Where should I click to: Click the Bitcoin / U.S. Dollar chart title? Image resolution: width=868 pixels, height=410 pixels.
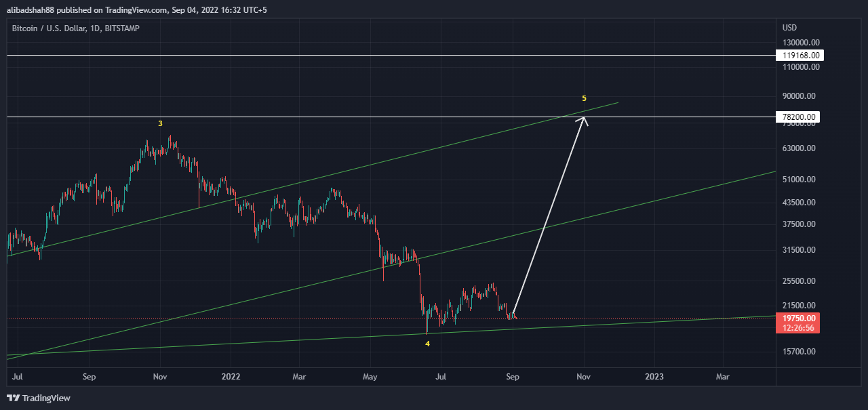coord(76,28)
